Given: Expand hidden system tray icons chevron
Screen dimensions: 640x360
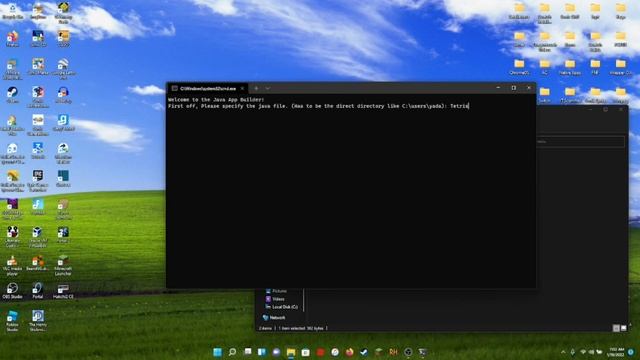Looking at the screenshot, I should 563,352.
